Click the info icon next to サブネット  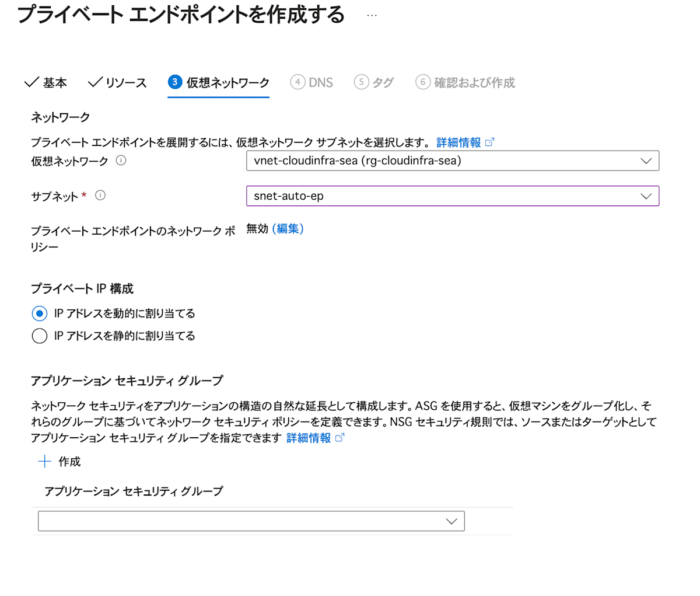100,196
